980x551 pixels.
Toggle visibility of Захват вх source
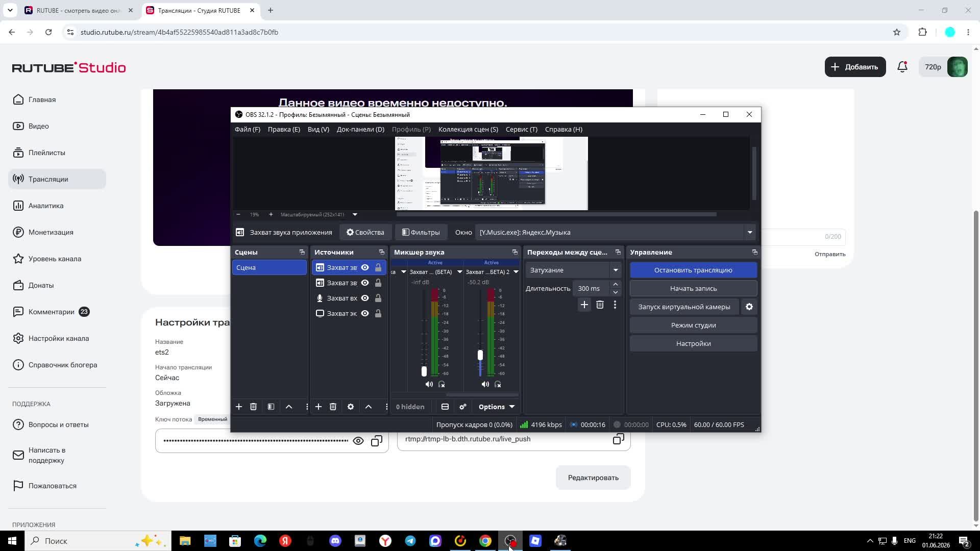365,298
